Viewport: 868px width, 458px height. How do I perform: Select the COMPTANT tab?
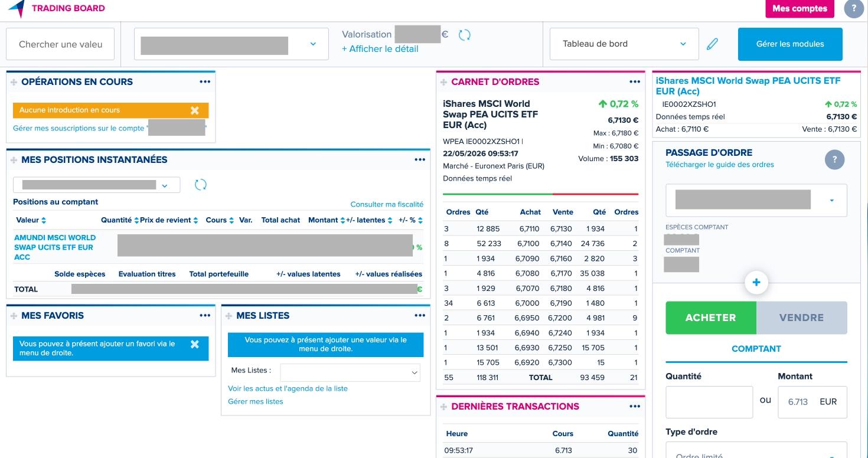(756, 349)
